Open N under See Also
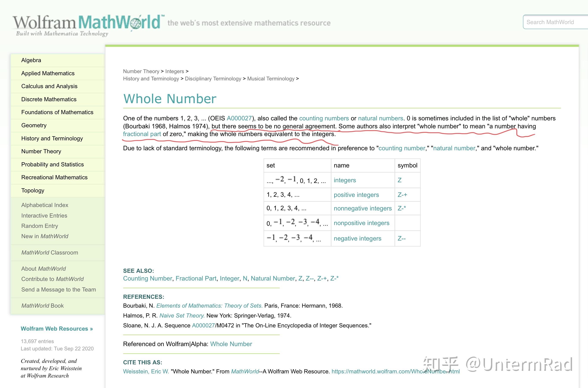The height and width of the screenshot is (388, 588). (245, 278)
